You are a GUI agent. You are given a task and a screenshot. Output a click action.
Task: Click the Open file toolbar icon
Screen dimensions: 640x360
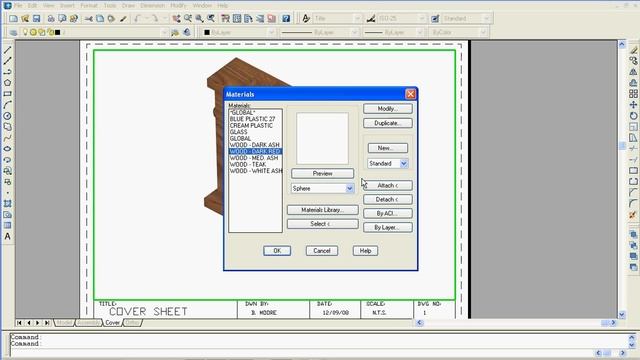click(x=25, y=18)
